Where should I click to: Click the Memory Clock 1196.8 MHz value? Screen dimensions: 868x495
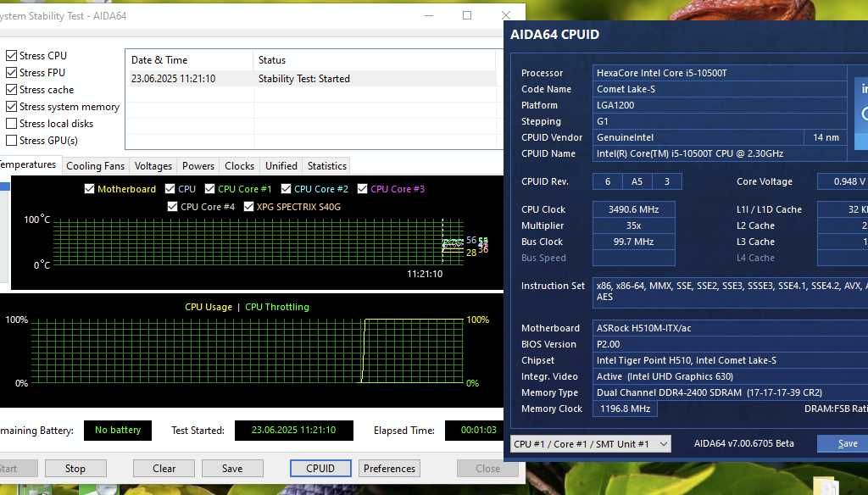(x=625, y=409)
